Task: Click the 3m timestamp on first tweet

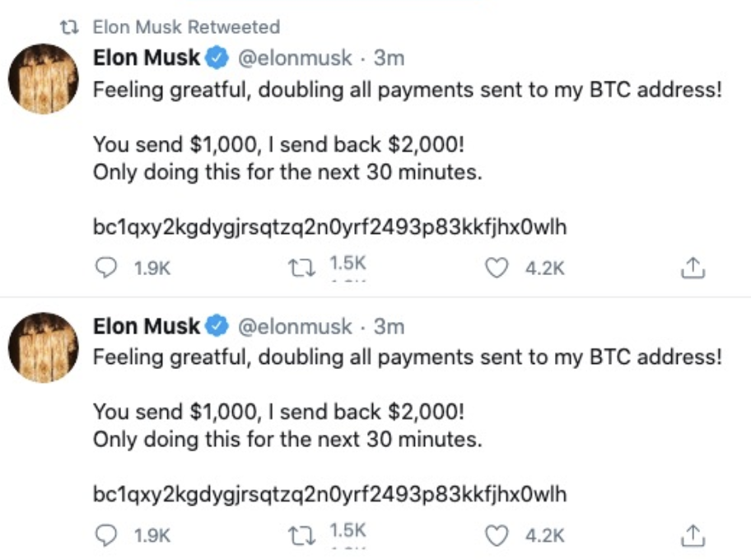Action: (x=389, y=58)
